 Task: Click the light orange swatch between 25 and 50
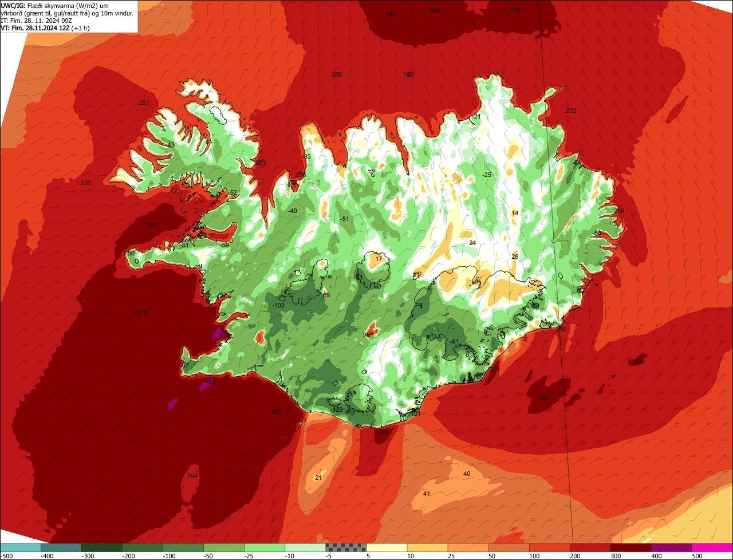(x=468, y=547)
